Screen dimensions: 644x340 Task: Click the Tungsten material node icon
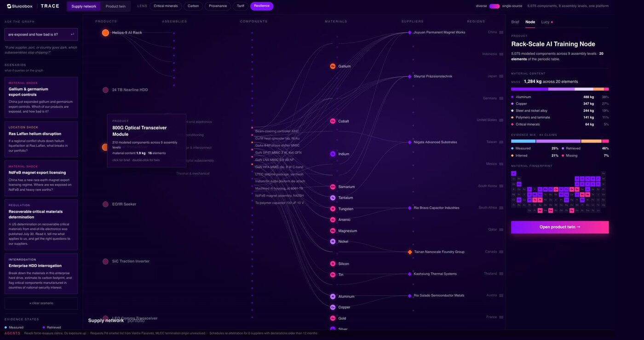(333, 209)
